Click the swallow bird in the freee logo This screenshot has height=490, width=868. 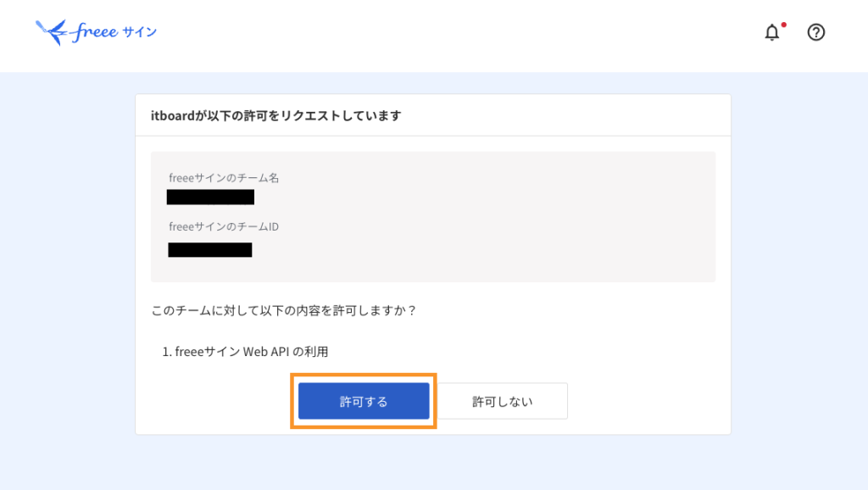click(x=51, y=33)
